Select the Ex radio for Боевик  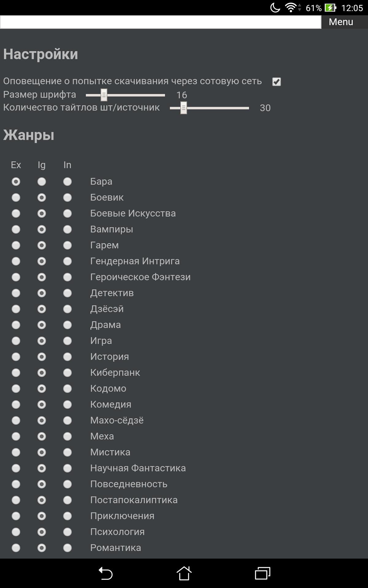[16, 198]
